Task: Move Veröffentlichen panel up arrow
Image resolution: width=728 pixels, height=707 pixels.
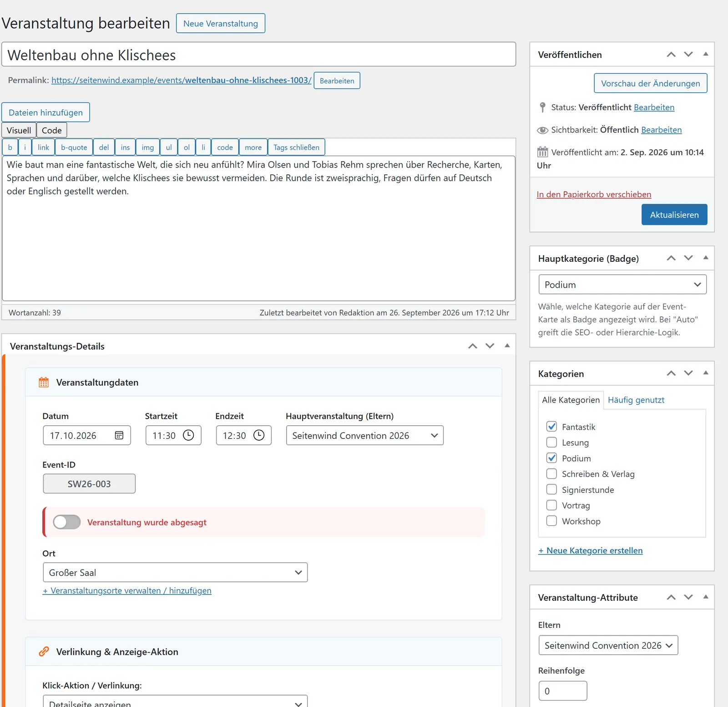Action: click(x=671, y=54)
